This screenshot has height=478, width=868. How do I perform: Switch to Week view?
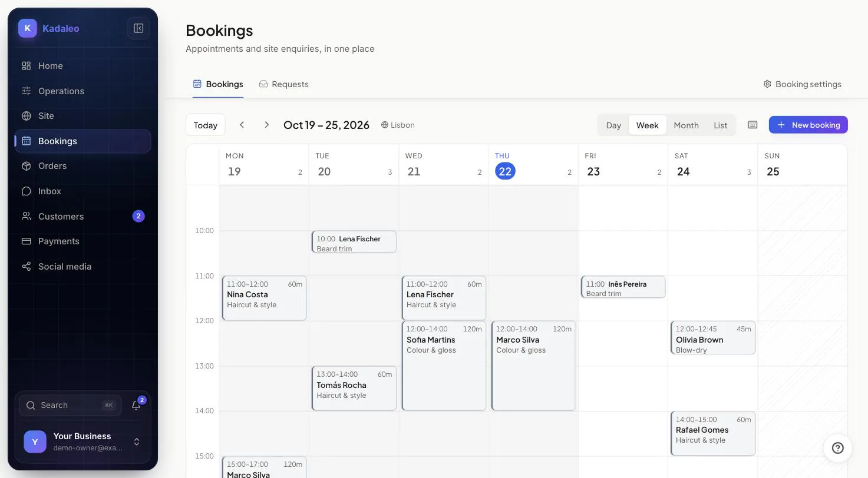(x=648, y=125)
